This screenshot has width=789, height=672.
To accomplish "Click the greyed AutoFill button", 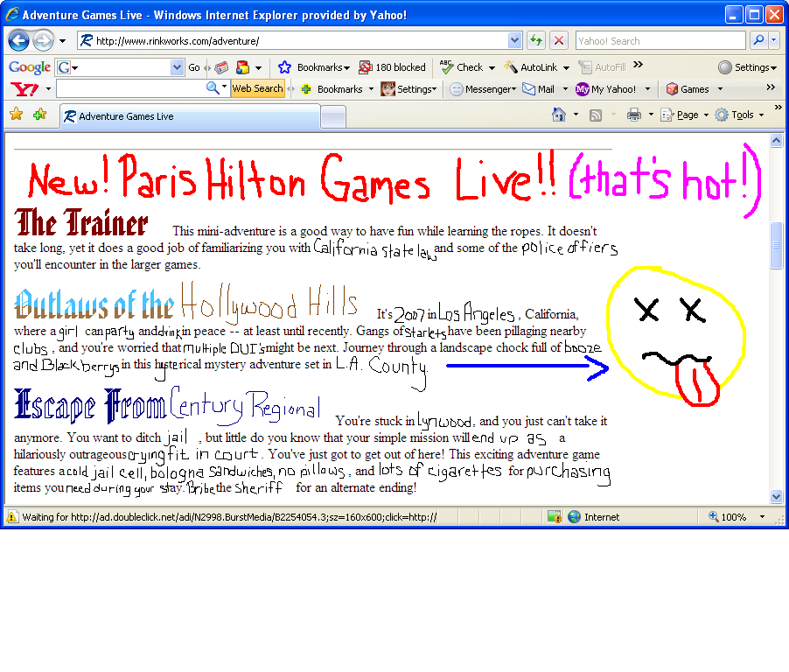I will pyautogui.click(x=603, y=67).
